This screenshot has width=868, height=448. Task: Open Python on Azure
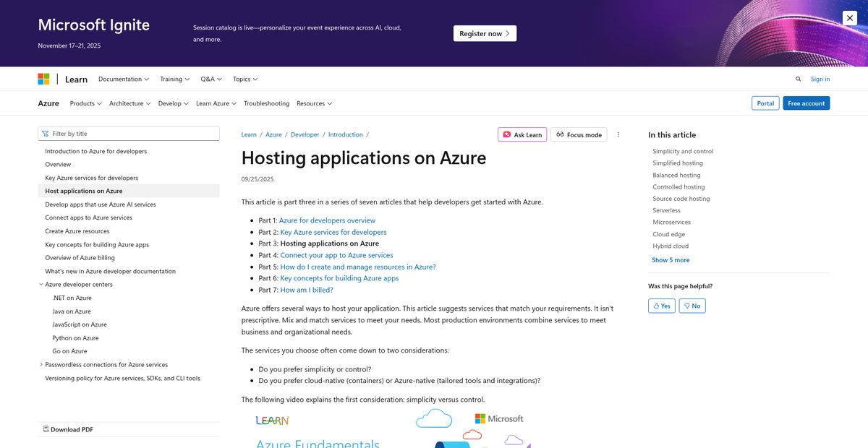tap(75, 338)
